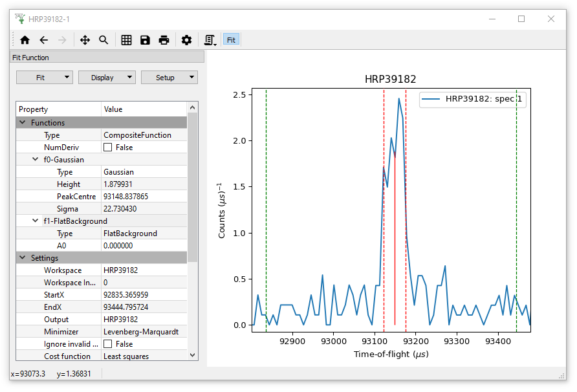Click the vertical scrollbar in property panel
577x392 pixels.
[x=192, y=188]
